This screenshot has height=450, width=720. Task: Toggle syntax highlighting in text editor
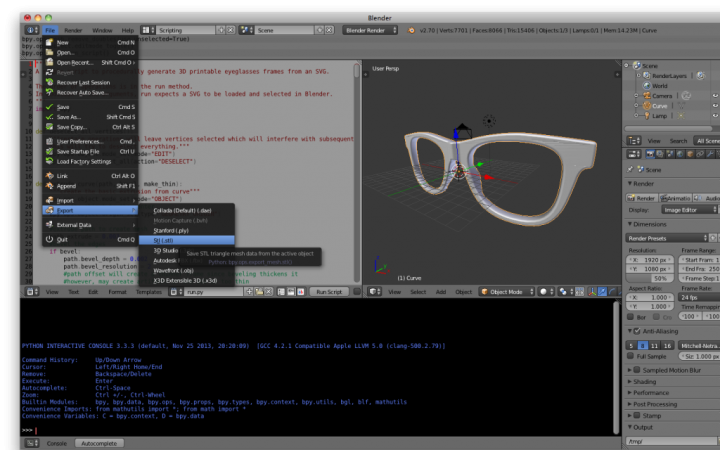301,292
